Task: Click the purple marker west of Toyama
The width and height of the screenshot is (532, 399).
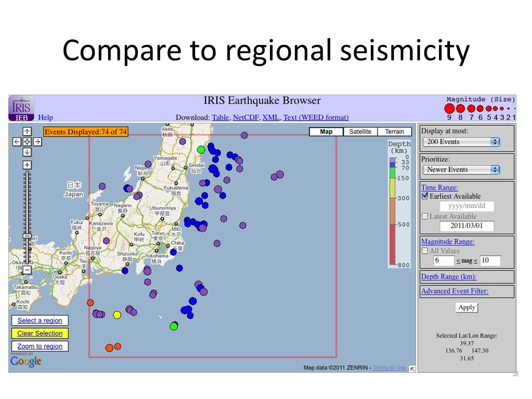Action: [x=102, y=186]
